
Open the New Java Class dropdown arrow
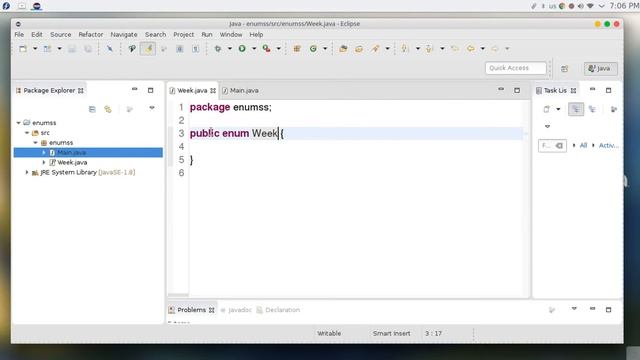[x=325, y=49]
